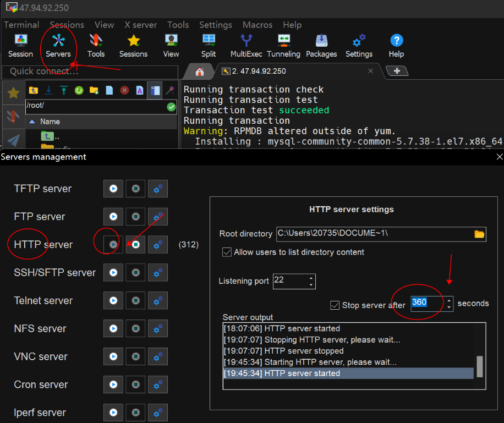Screen dimensions: 504x423
Task: Click the Servers toolbar icon
Action: coord(58,46)
